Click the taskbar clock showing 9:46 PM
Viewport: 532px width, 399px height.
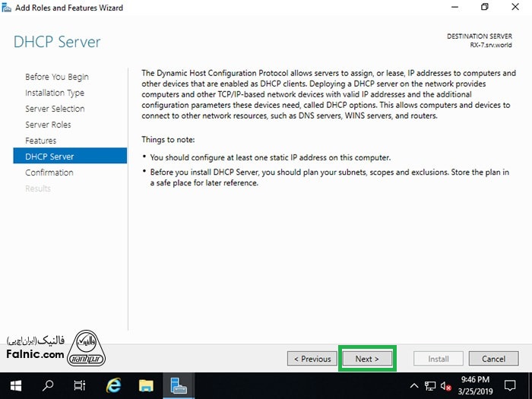pos(477,385)
